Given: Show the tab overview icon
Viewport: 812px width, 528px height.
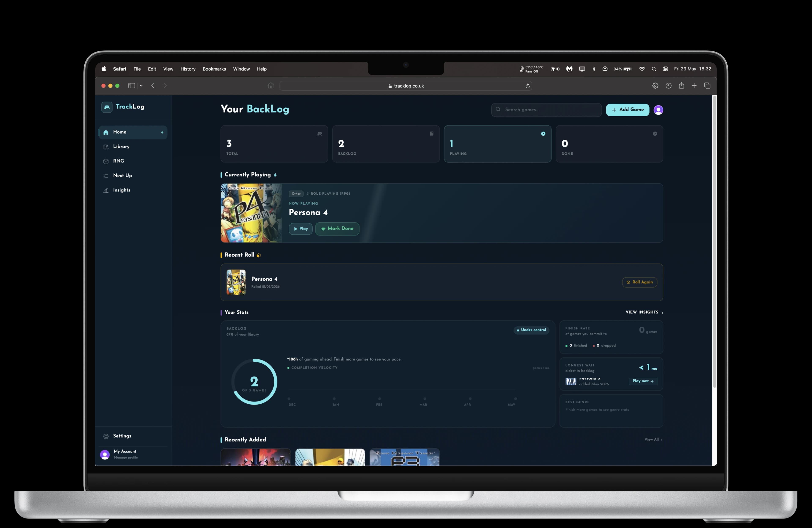Looking at the screenshot, I should click(707, 86).
